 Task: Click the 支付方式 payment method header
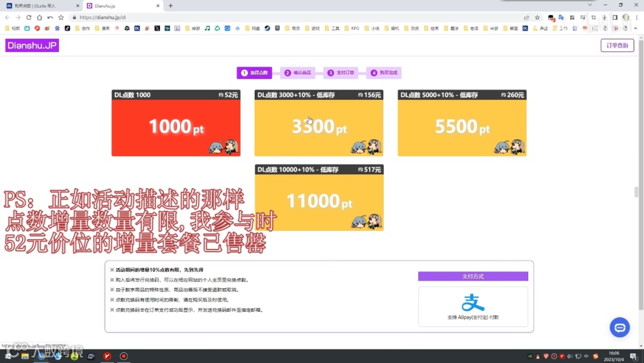[473, 276]
